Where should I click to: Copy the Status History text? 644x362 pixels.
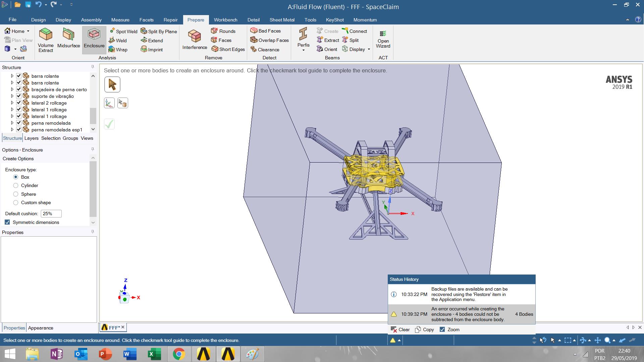coord(424,329)
